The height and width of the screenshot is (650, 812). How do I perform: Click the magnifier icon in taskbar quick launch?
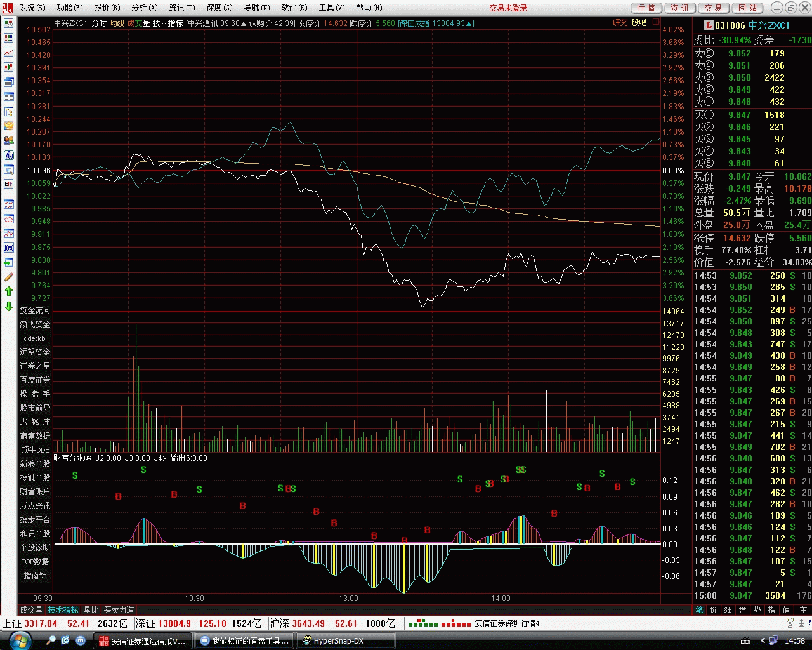pos(51,641)
